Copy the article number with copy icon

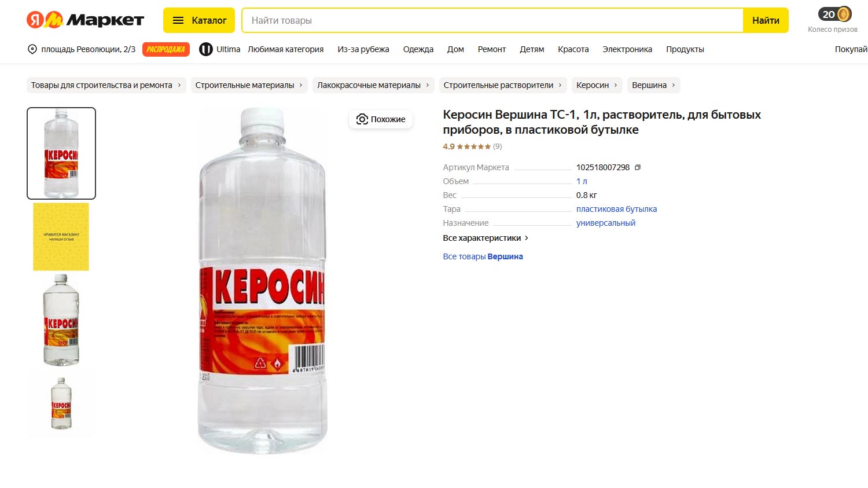638,167
